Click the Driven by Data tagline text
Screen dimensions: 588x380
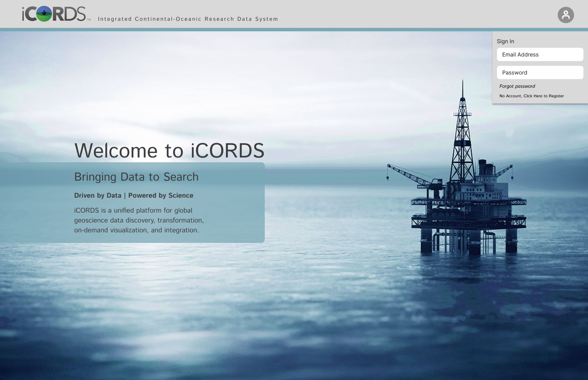(x=134, y=195)
